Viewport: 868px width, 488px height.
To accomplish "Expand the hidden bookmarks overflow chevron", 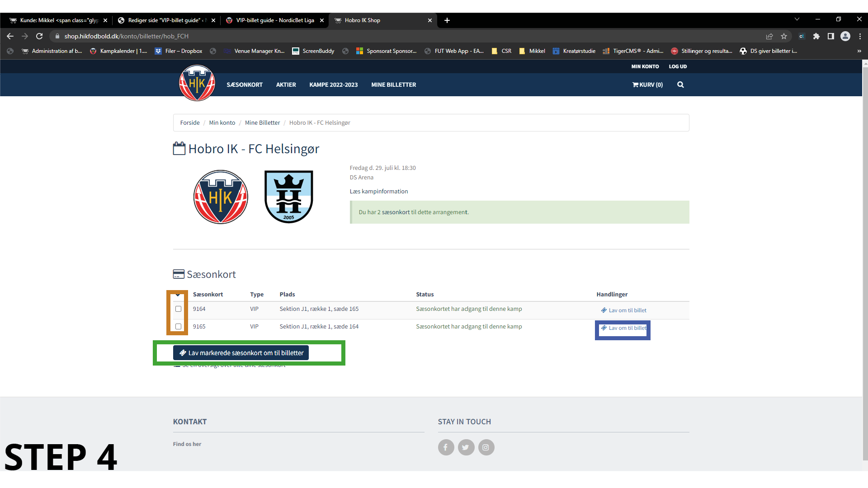I will [859, 51].
